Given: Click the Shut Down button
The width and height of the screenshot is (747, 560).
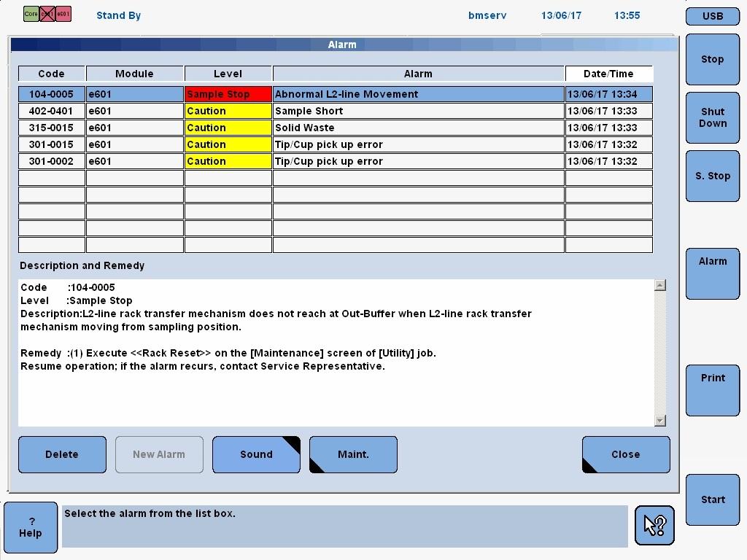Looking at the screenshot, I should tap(713, 117).
